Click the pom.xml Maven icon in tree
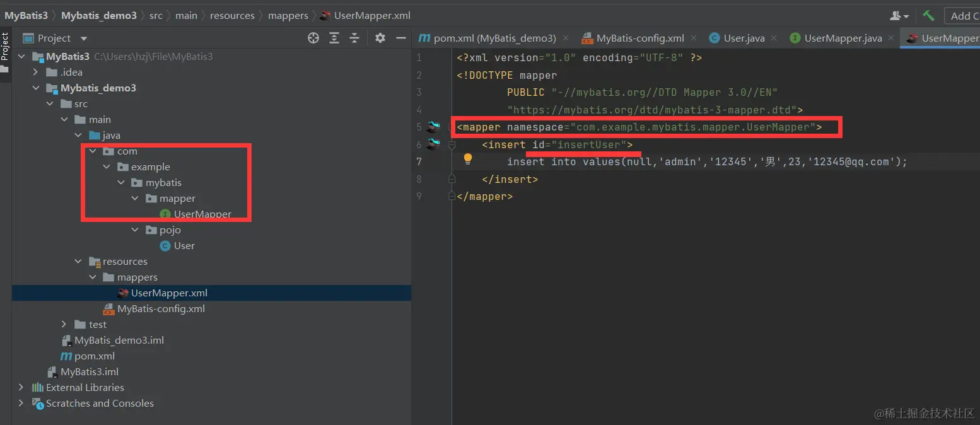The width and height of the screenshot is (980, 425). pyautogui.click(x=66, y=356)
